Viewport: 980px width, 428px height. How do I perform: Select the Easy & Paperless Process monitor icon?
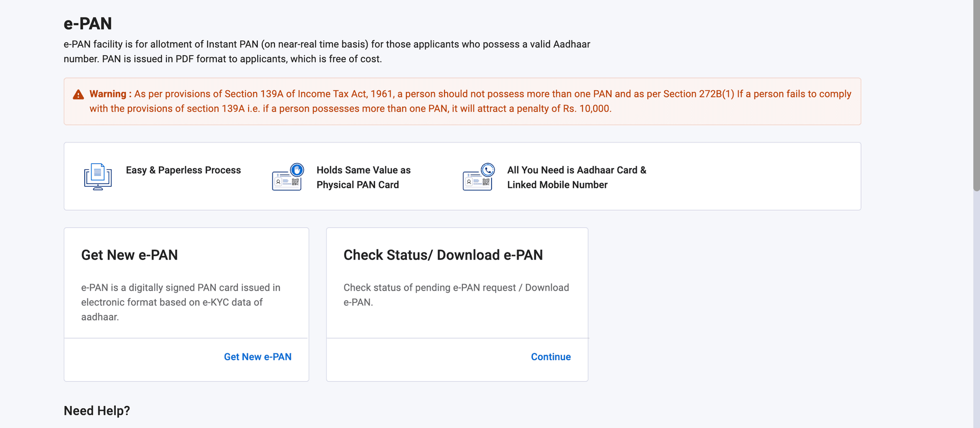97,176
